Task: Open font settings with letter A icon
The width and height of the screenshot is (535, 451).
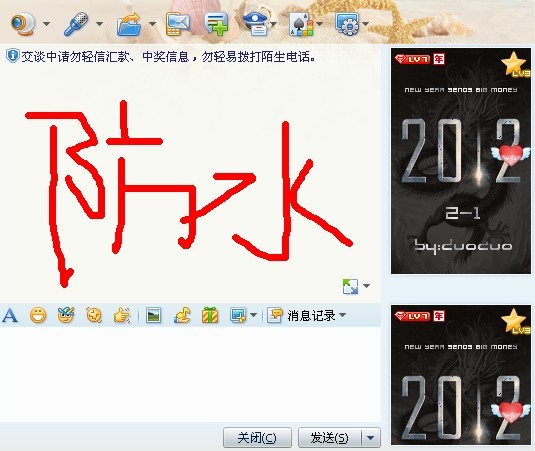Action: point(10,315)
